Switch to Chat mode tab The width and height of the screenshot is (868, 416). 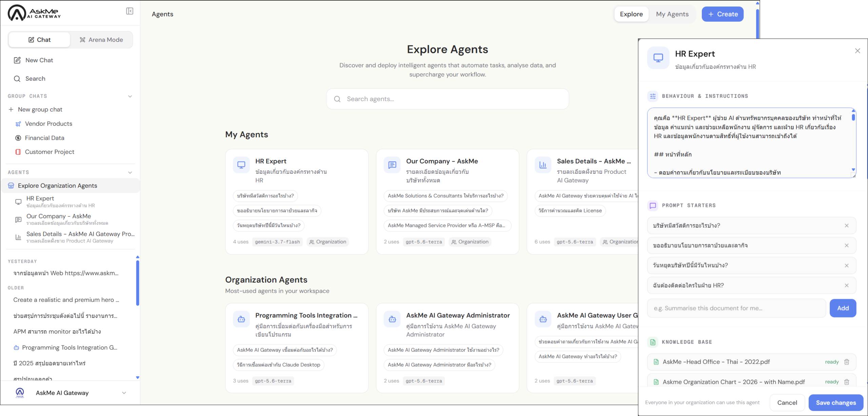pos(39,40)
